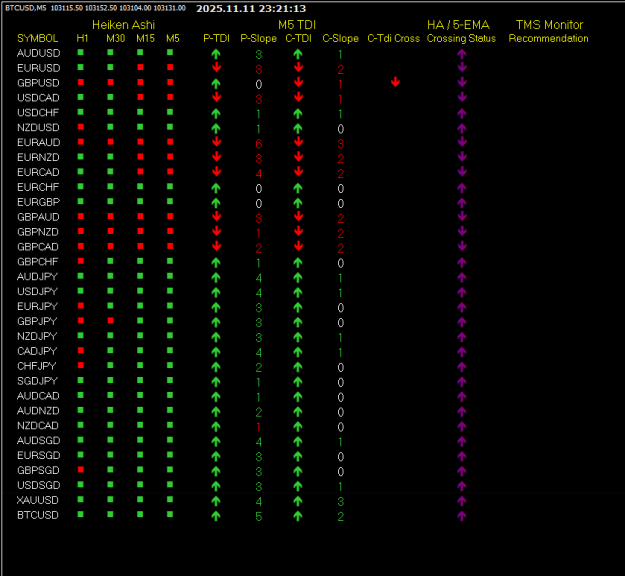The height and width of the screenshot is (576, 625).
Task: Click the EURAUD M5 red Heiken Ashi square
Action: [170, 142]
